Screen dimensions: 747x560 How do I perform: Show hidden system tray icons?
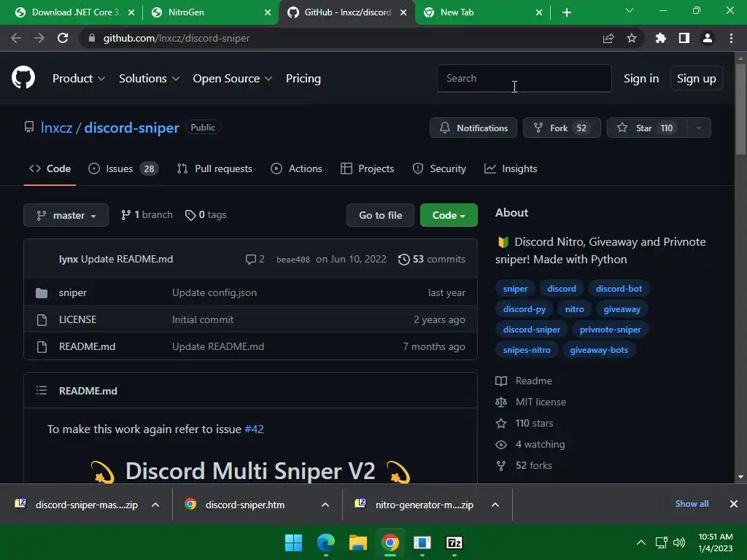641,542
